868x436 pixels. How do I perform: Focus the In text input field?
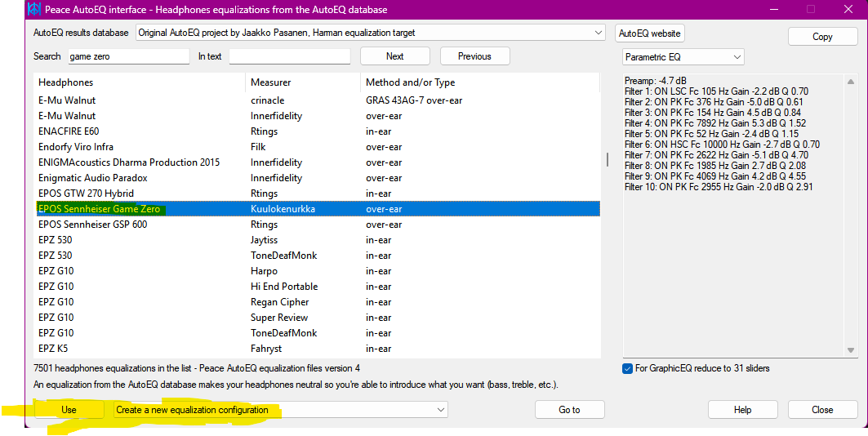290,56
